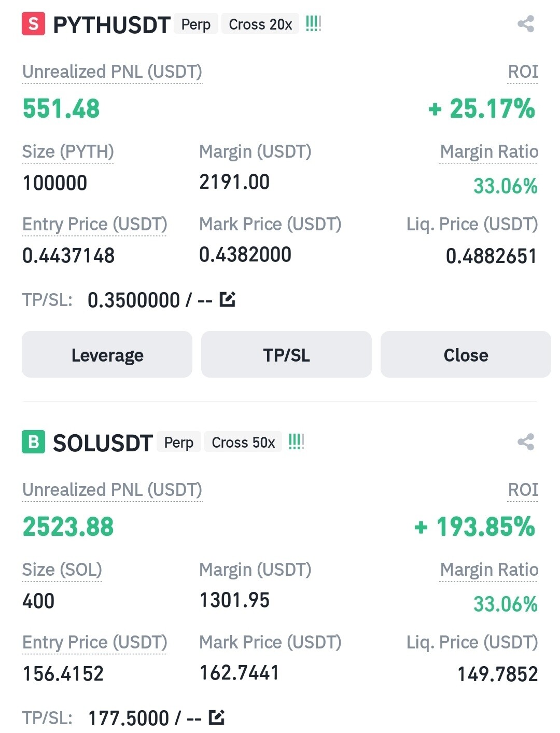Edit TP/SL pencil icon for SOLUSDT
Screen dimensions: 560x733
[216, 717]
